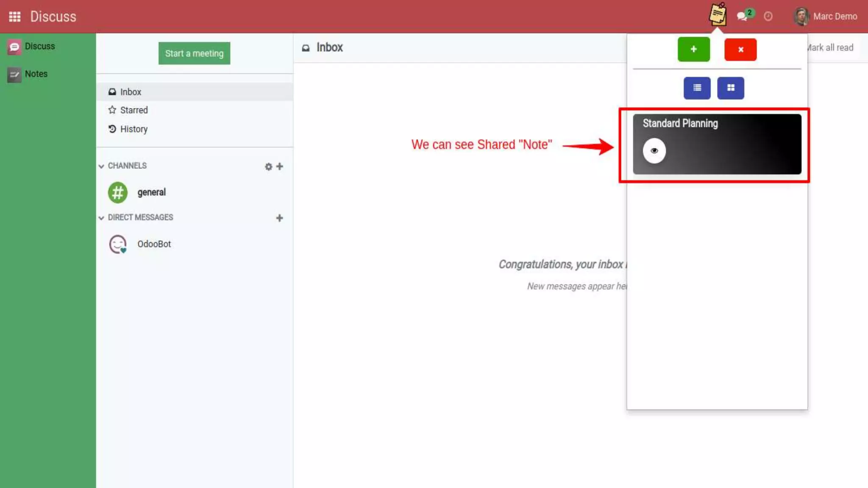868x488 pixels.
Task: Switch notes to grid view
Action: tap(730, 88)
